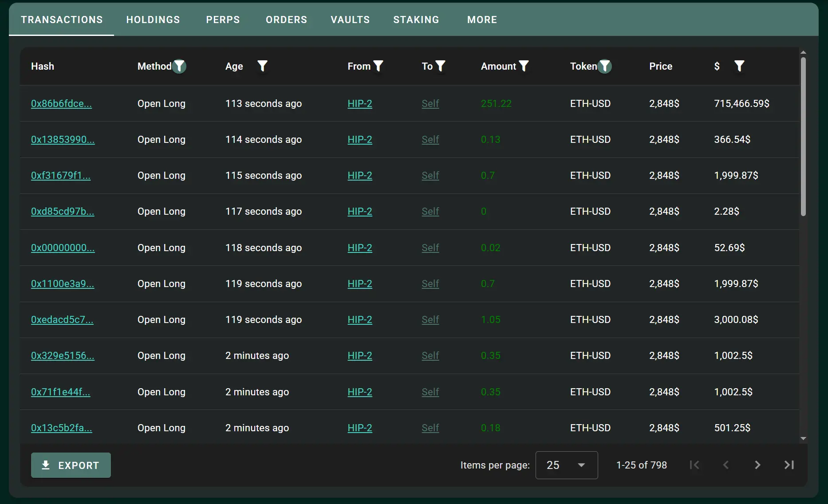Filter by dollar value column
This screenshot has width=828, height=504.
[x=739, y=66]
